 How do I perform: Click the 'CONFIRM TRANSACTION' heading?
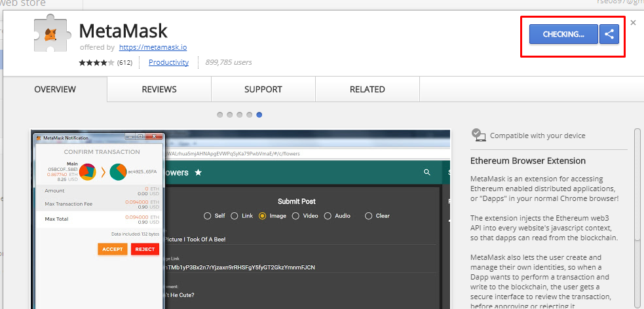(x=102, y=152)
